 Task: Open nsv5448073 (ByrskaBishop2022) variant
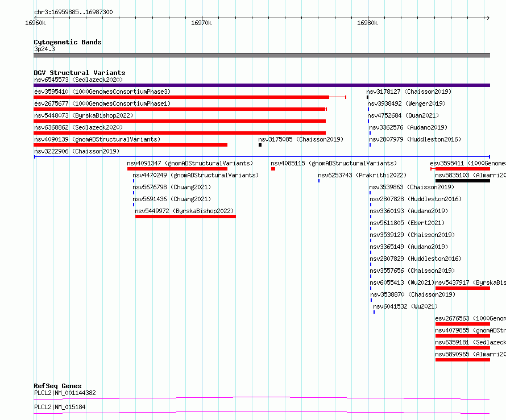tap(84, 115)
